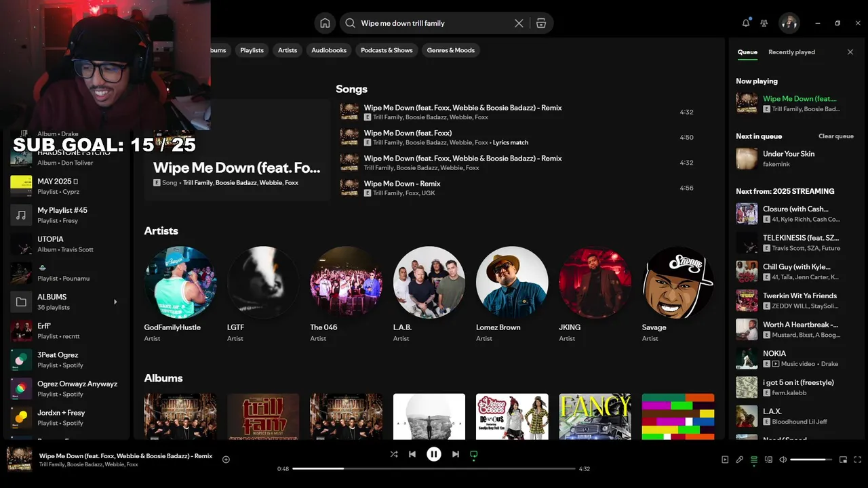Show lyrics with microphone icon
Screen dimensions: 868x488
(740, 460)
